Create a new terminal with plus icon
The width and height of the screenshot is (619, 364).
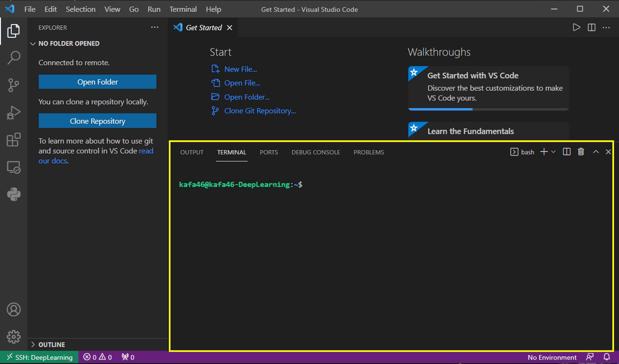click(544, 152)
